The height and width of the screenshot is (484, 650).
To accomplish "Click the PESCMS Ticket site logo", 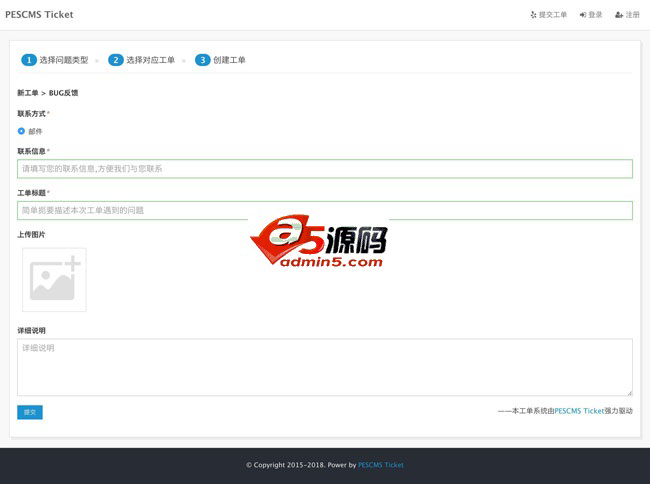I will pyautogui.click(x=39, y=15).
